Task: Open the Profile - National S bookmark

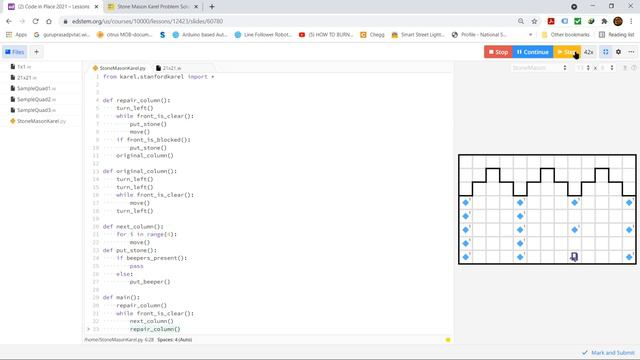Action: [479, 35]
